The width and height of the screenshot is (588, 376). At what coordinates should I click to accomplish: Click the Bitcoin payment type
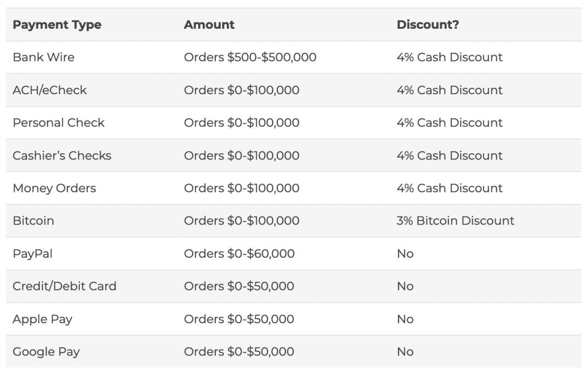coord(33,221)
